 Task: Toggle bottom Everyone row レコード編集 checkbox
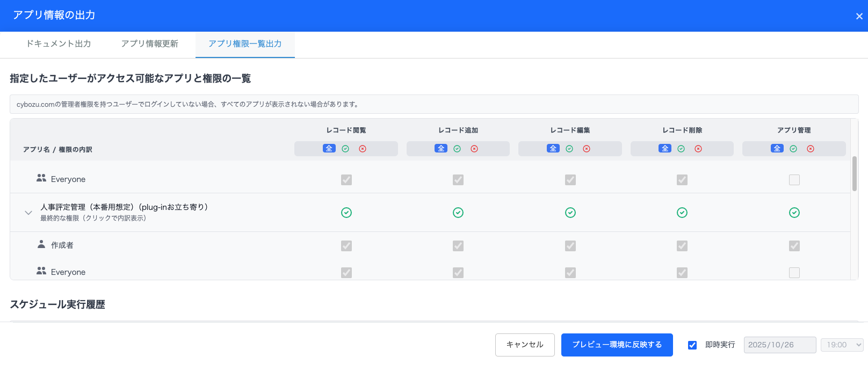(x=570, y=273)
